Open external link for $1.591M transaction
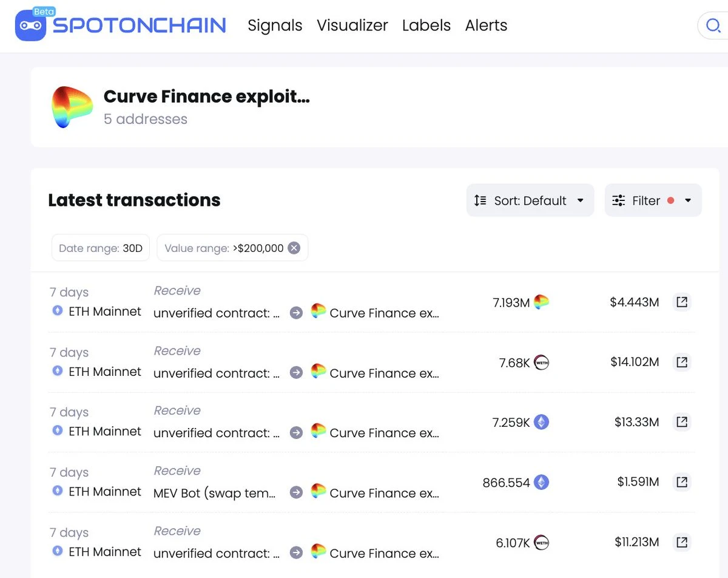Screen dimensions: 728x578 [682, 482]
